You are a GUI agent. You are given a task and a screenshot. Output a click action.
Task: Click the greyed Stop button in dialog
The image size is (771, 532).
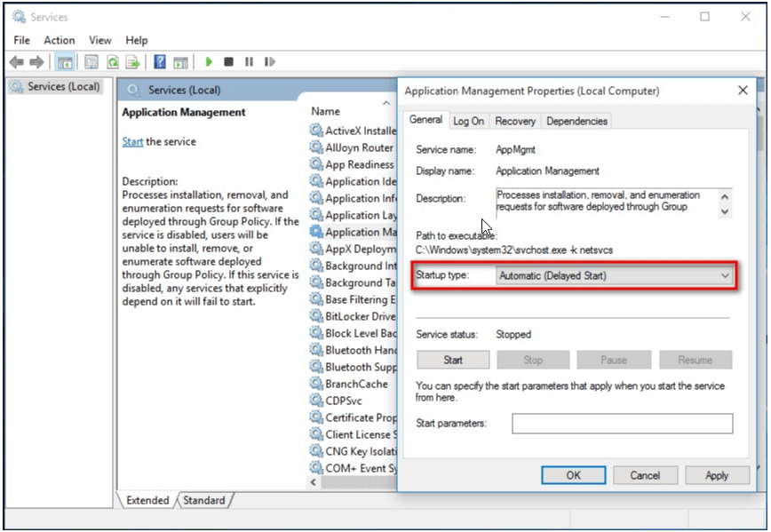[x=533, y=360]
